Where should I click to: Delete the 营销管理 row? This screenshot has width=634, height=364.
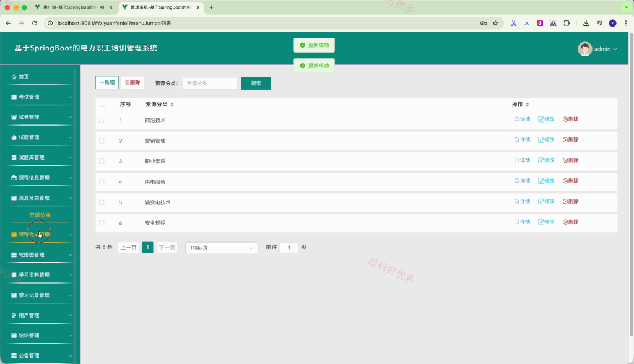point(570,140)
